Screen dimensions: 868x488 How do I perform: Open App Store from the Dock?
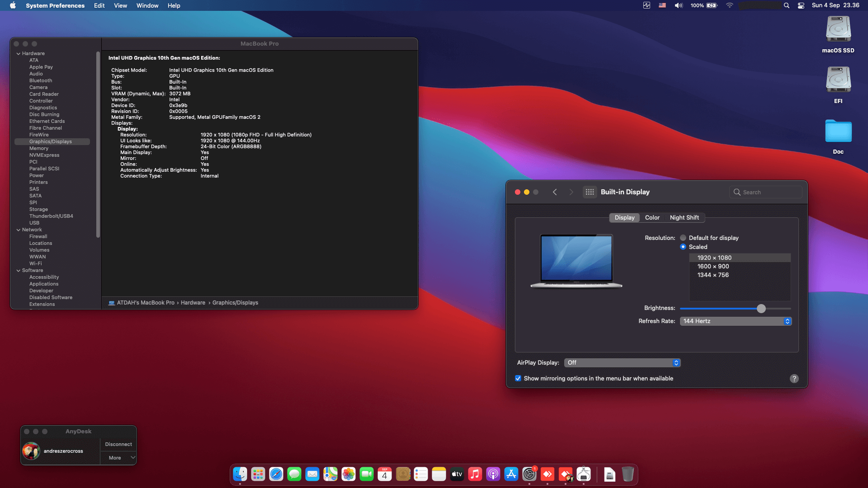tap(511, 474)
